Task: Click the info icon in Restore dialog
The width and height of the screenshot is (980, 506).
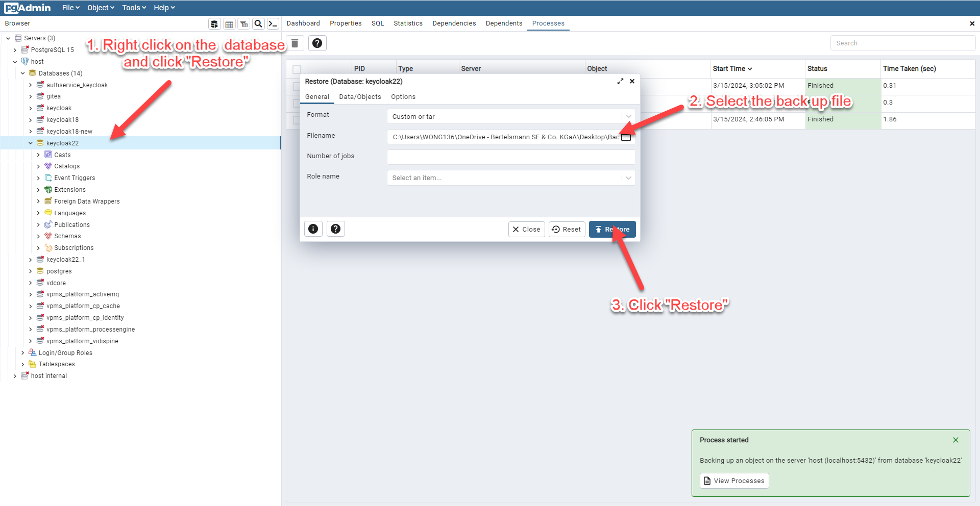Action: [313, 229]
